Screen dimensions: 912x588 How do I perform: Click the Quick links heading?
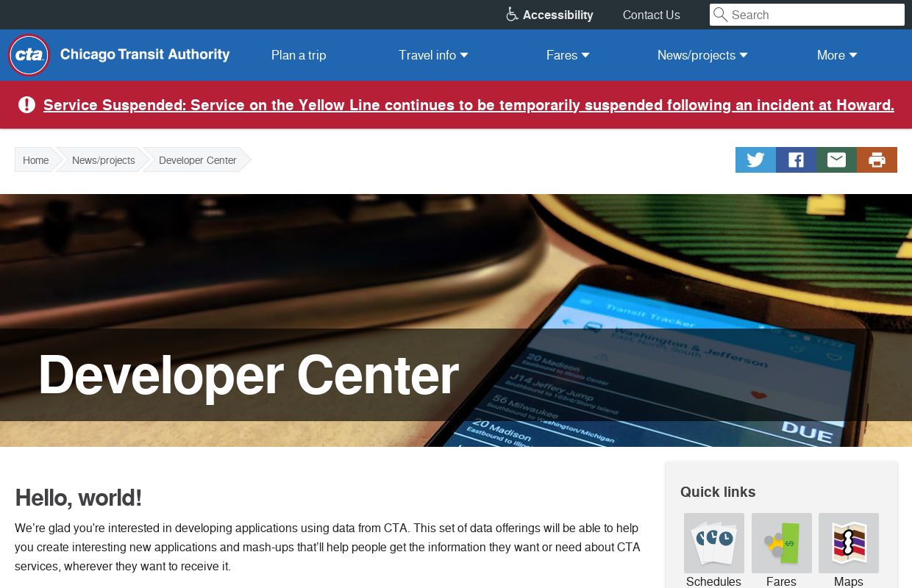coord(718,492)
